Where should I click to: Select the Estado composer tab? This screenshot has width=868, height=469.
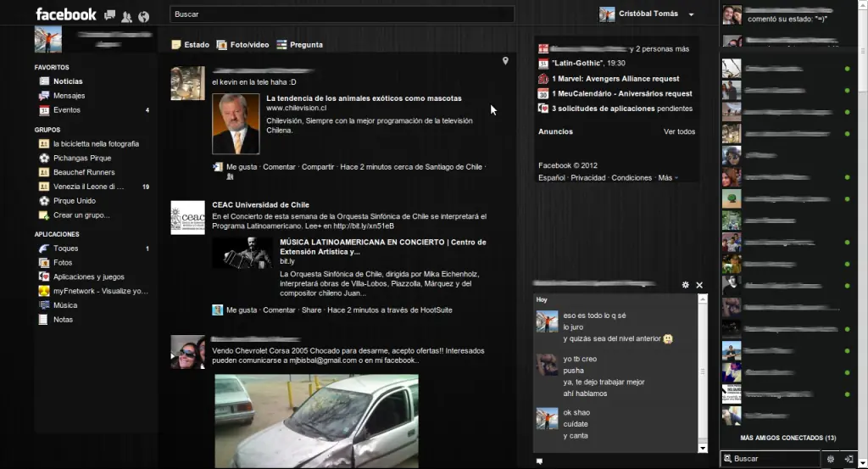pos(191,45)
